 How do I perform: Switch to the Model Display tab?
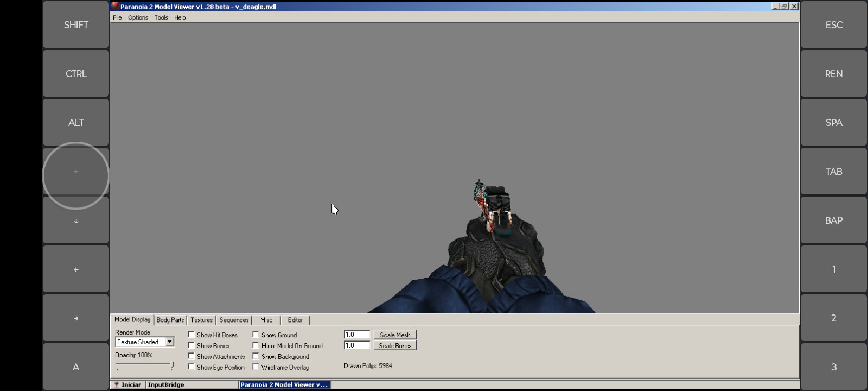(132, 320)
